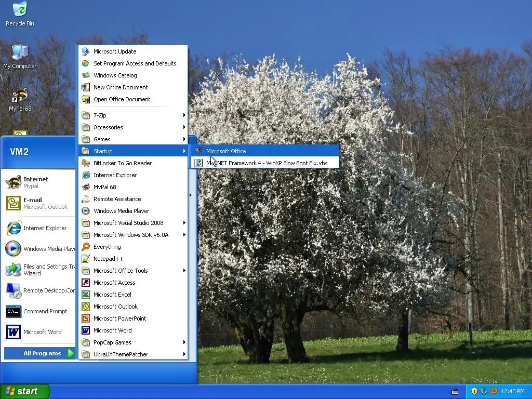
Task: Launch Microsoft Word from Start menu left pane
Action: click(38, 332)
